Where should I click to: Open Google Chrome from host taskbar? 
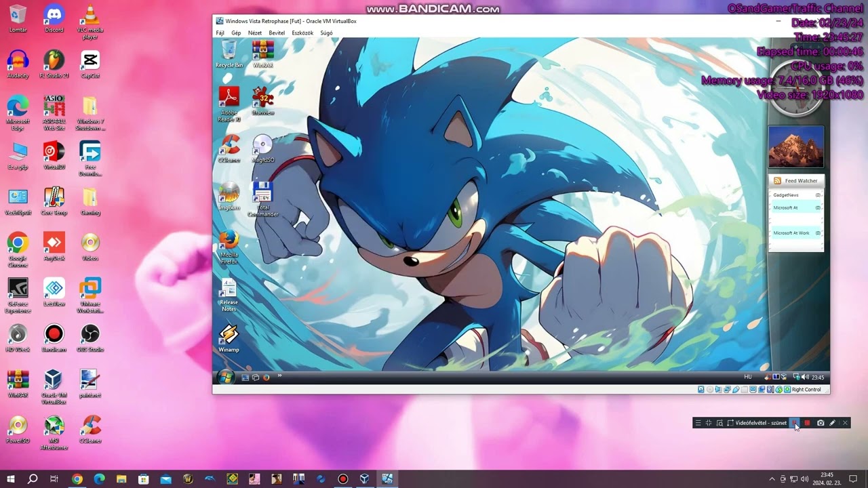(77, 479)
